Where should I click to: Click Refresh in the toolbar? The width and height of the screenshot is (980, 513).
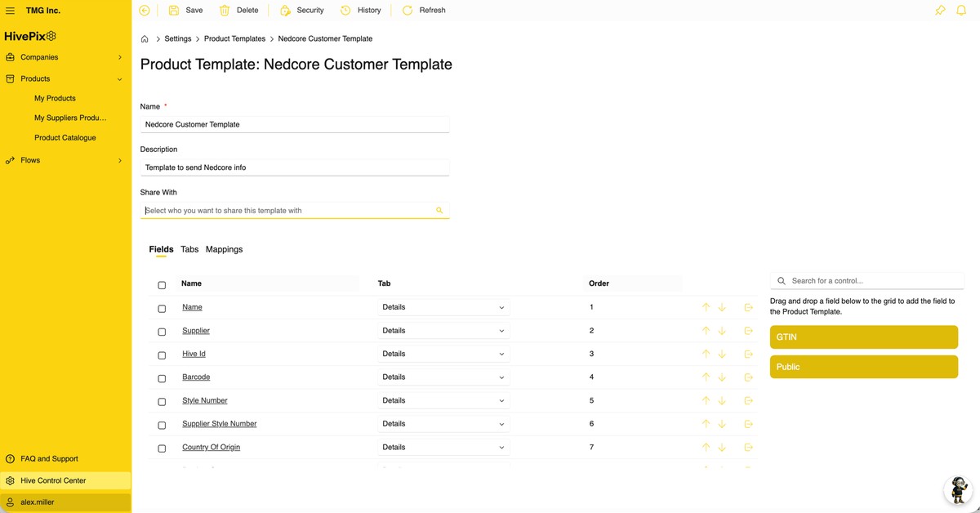point(424,11)
